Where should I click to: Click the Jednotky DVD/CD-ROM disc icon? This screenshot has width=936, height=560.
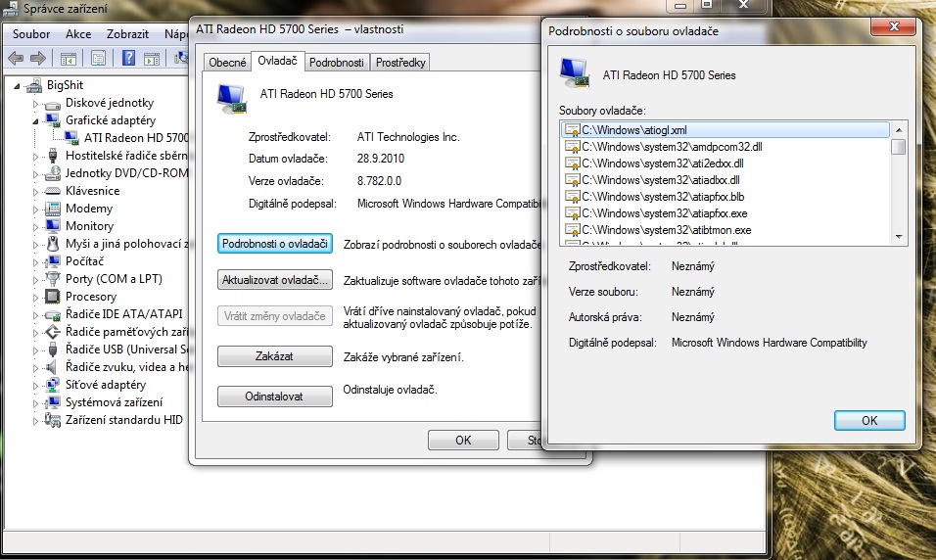pyautogui.click(x=53, y=173)
